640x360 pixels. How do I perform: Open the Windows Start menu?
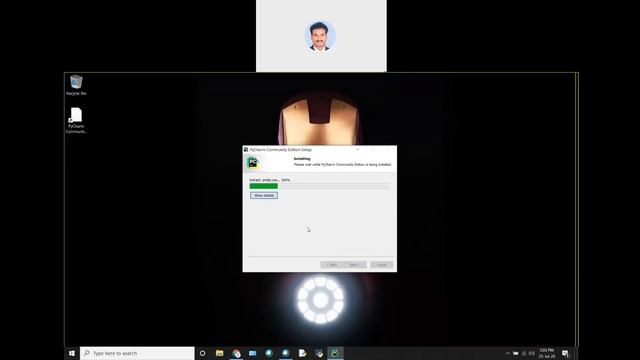point(72,353)
